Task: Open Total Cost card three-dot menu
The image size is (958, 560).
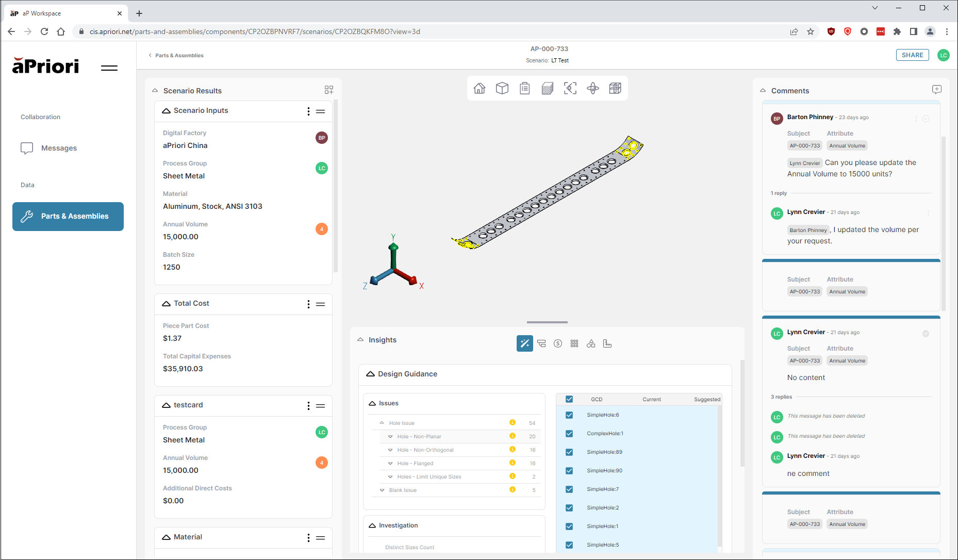Action: click(308, 304)
